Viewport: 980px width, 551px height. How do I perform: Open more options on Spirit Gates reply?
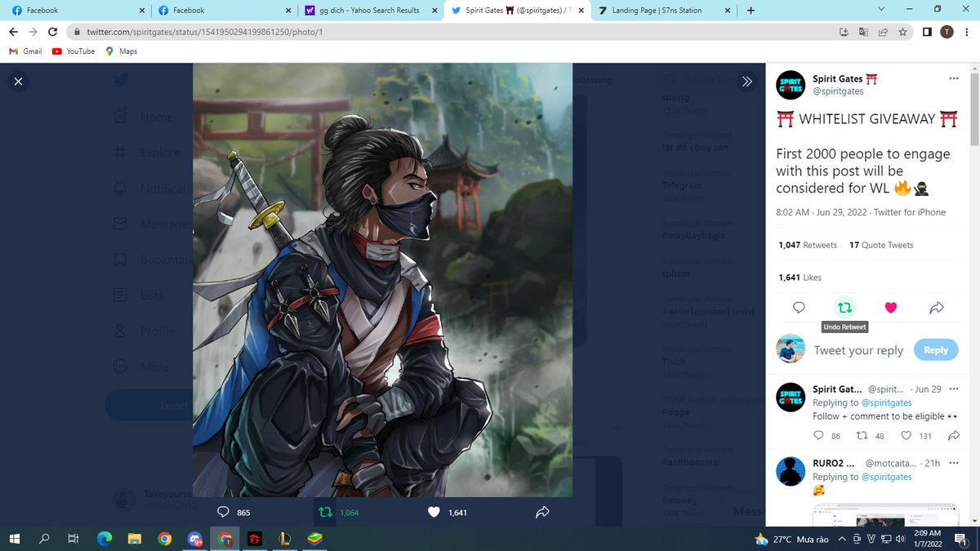(x=954, y=389)
